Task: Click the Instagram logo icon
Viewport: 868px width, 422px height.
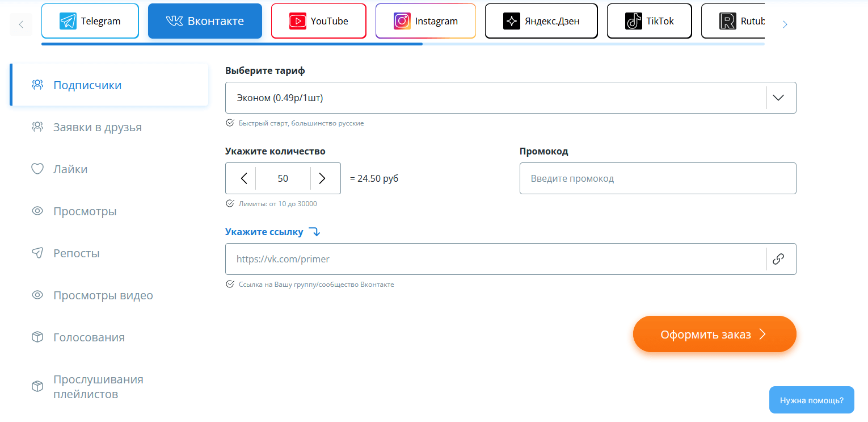Action: click(x=402, y=21)
